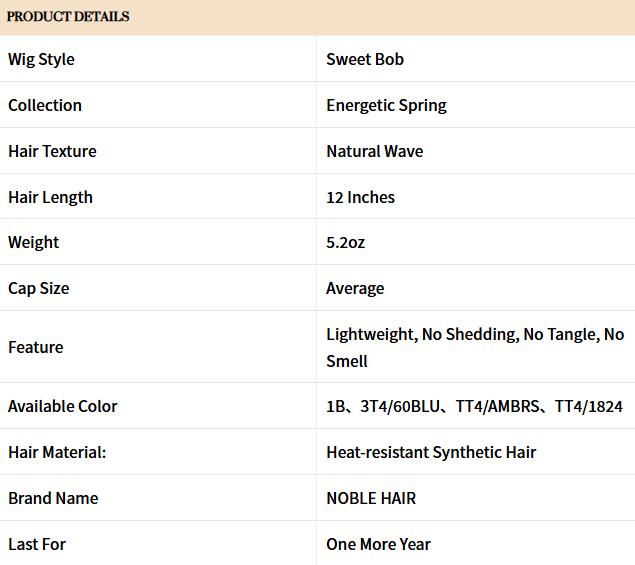Select the 5.2oz weight value

(x=346, y=242)
